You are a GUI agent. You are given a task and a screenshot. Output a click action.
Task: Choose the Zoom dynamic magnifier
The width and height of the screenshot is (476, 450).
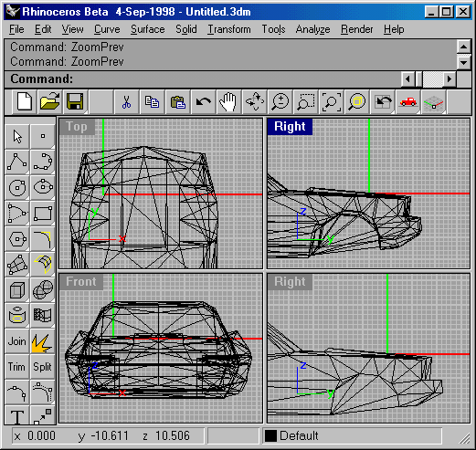point(280,101)
